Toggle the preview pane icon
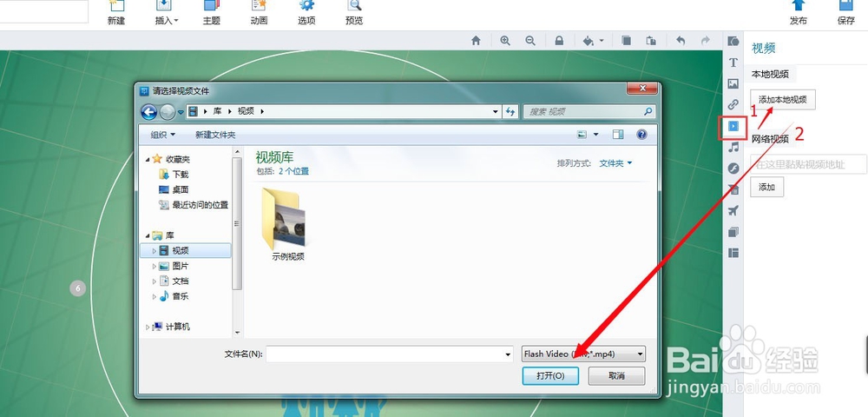This screenshot has height=417, width=868. 618,135
